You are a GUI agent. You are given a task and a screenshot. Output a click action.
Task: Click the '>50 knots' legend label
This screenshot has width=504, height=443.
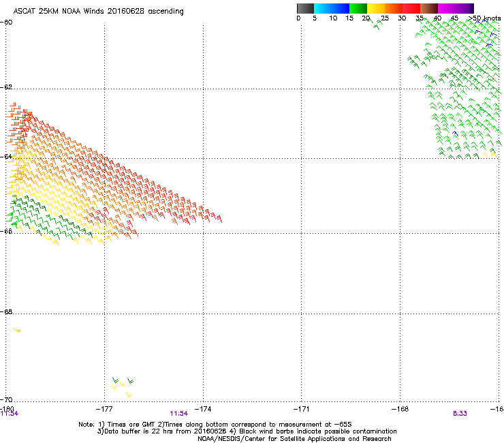point(484,18)
